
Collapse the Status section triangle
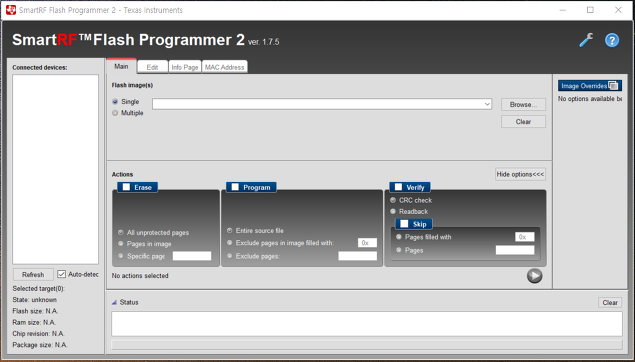[114, 302]
